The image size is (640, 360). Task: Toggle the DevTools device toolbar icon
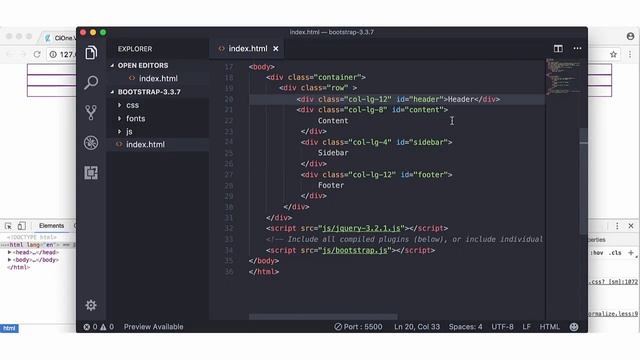(x=22, y=226)
